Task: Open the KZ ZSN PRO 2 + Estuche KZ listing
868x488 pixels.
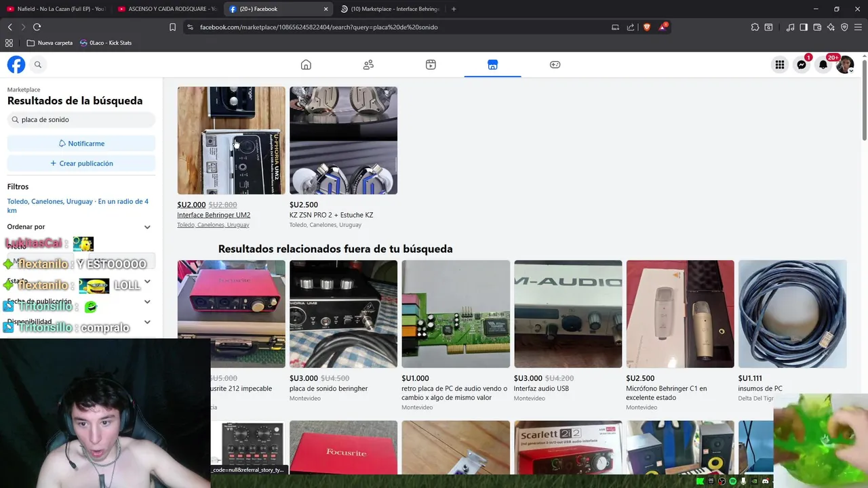Action: 331,215
